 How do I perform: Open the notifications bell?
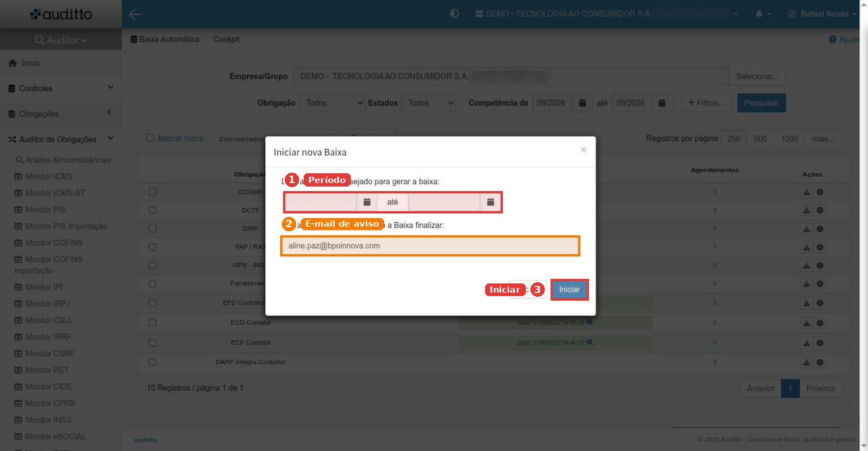coord(763,14)
